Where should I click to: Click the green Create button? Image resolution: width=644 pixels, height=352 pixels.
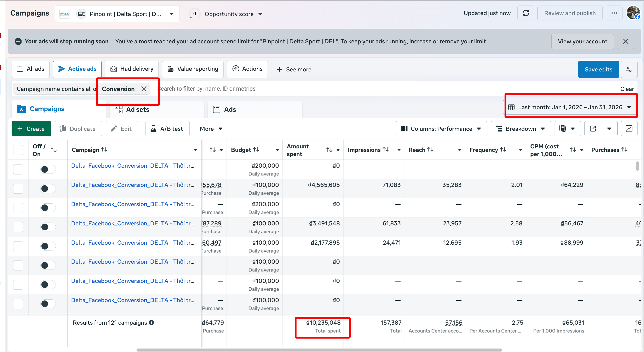pos(31,129)
